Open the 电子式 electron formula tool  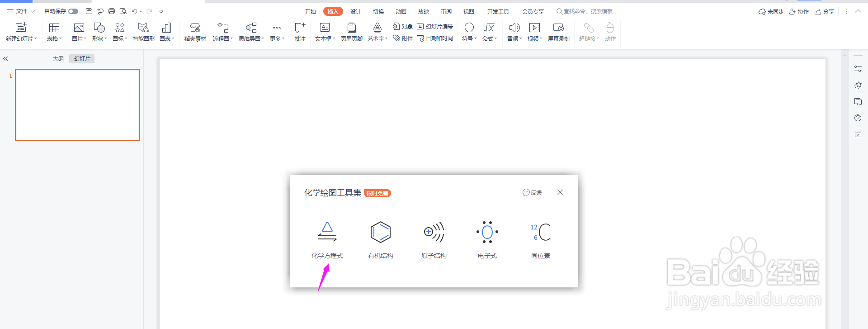487,240
